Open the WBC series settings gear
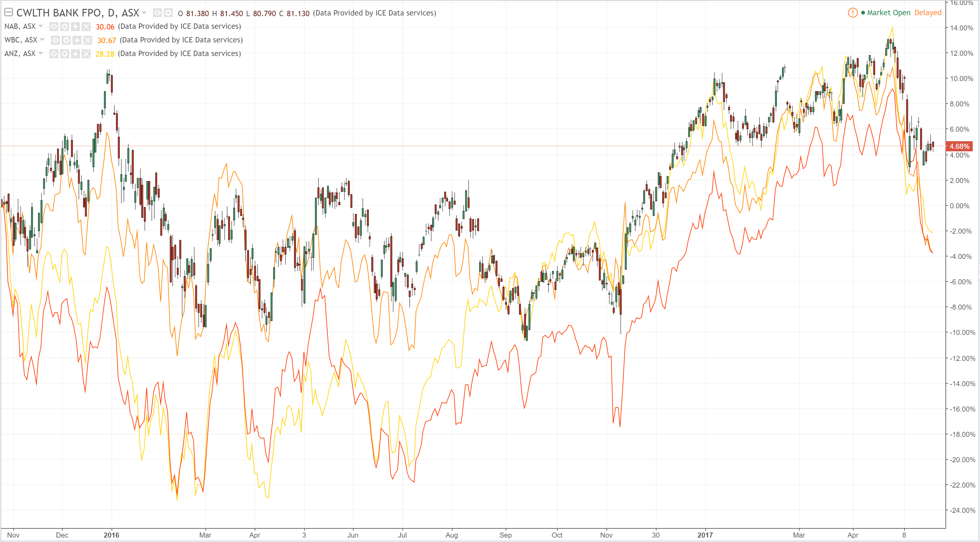Viewport: 980px width, 542px height. click(66, 40)
